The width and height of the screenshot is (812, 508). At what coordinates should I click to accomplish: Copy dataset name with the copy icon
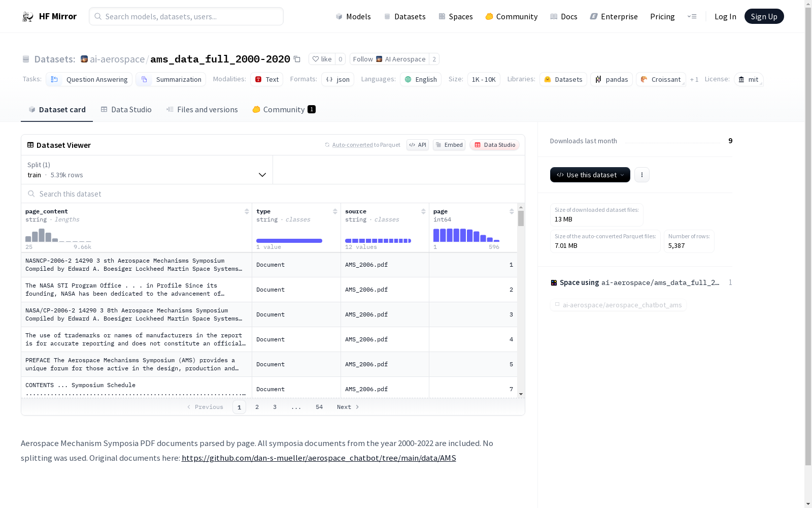click(297, 59)
